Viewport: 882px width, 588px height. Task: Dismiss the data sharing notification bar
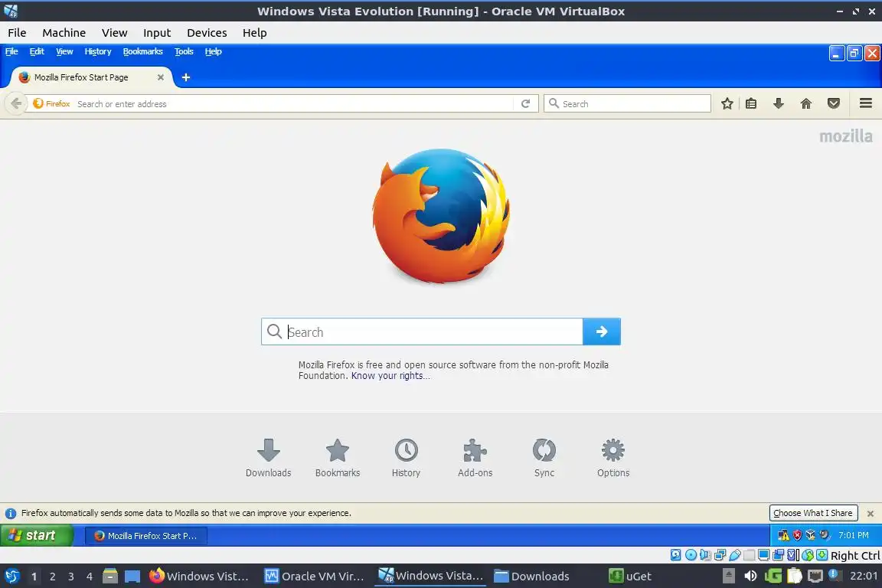pos(871,513)
